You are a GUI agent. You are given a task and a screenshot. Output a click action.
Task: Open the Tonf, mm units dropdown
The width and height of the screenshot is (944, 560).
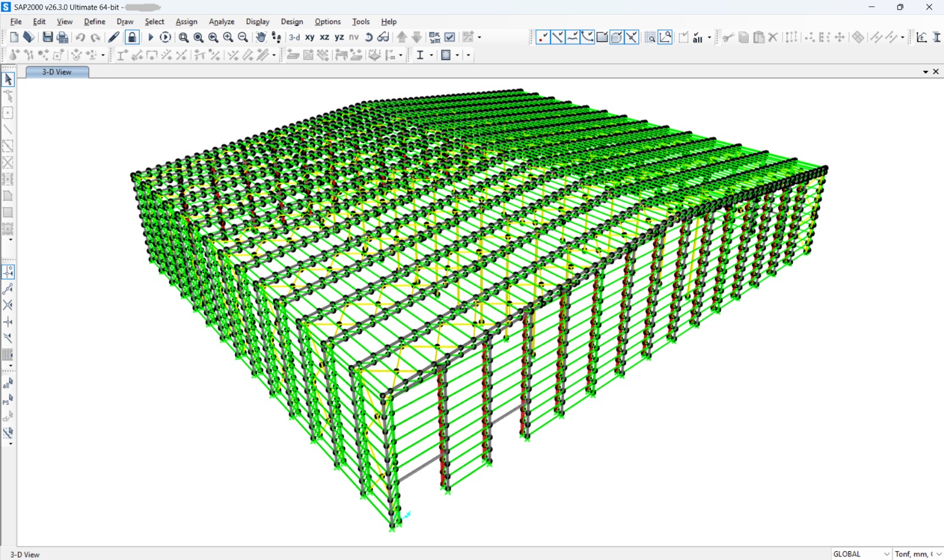918,554
